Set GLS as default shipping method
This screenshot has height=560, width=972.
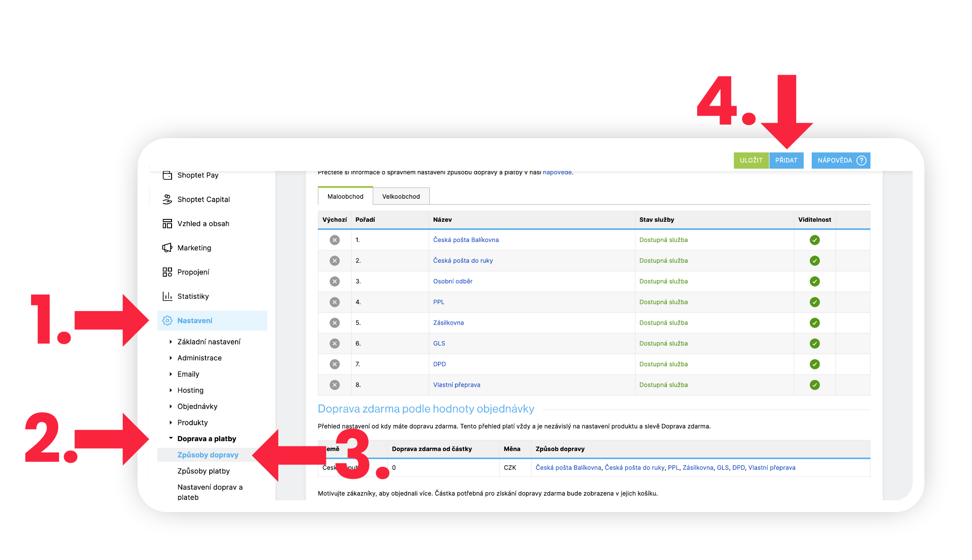335,343
